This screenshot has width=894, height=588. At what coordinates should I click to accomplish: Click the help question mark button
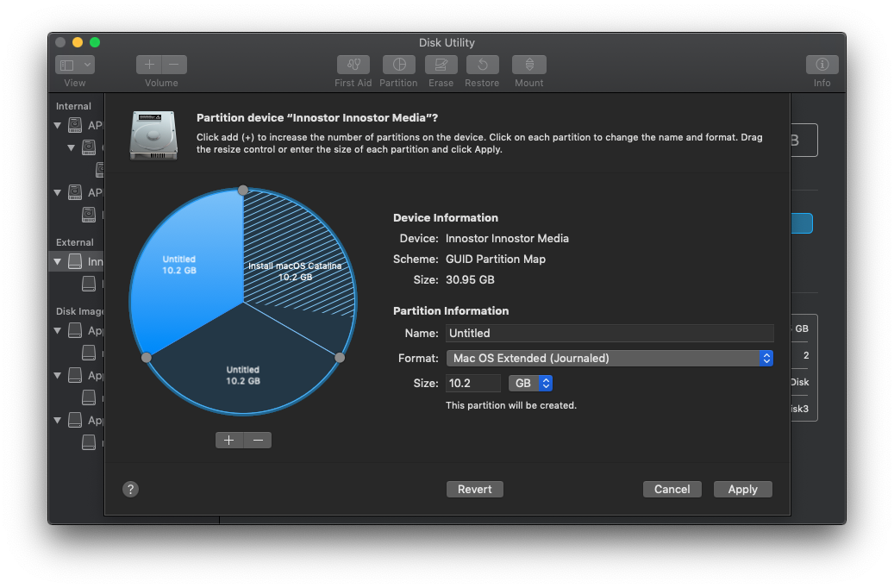tap(131, 489)
